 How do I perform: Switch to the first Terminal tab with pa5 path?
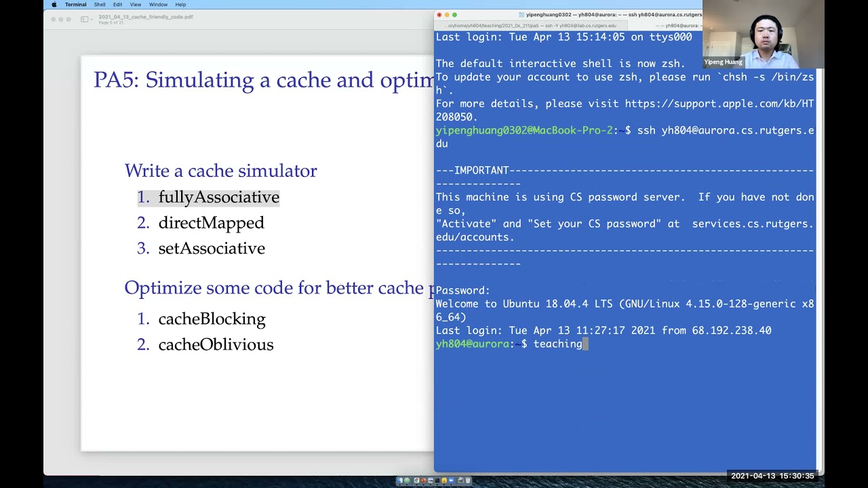click(x=531, y=26)
